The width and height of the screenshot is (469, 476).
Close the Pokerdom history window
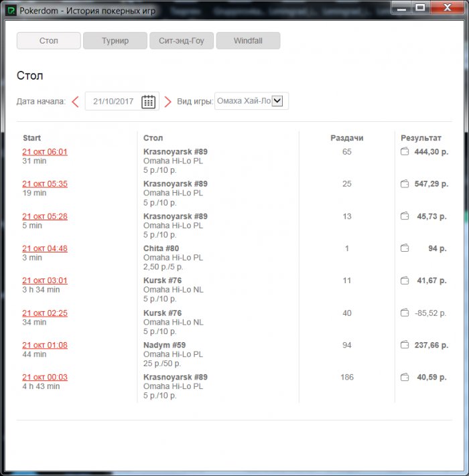[447, 7]
